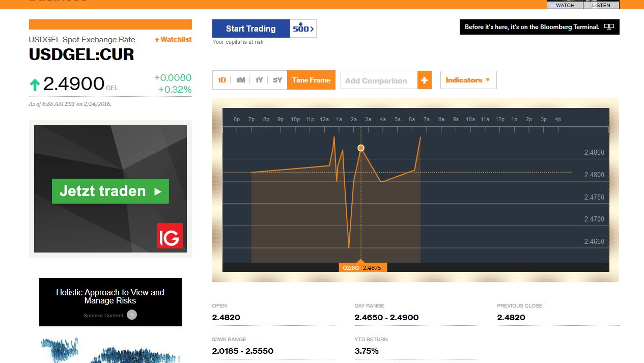Click 'Your capital is at risk' text
This screenshot has width=644, height=363.
click(238, 42)
